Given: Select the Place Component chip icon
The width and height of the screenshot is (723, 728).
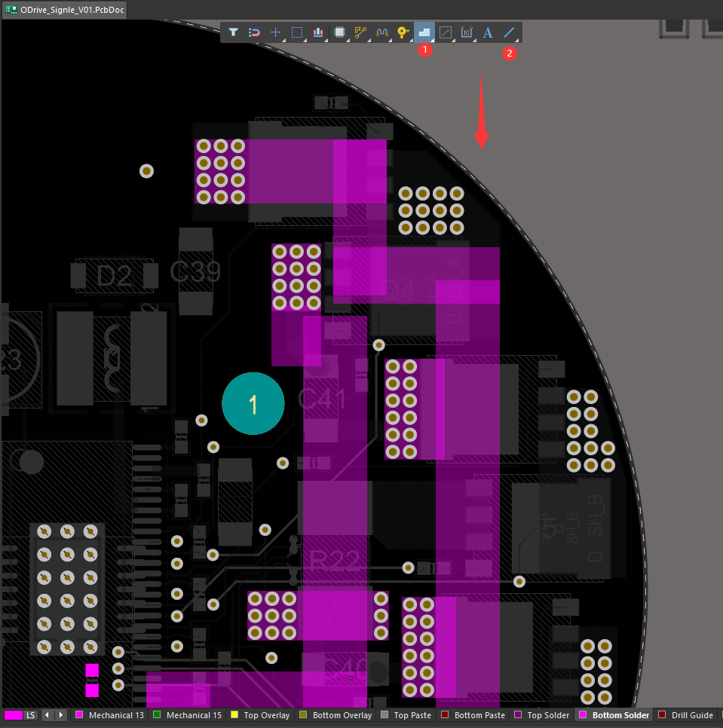Looking at the screenshot, I should coord(339,32).
